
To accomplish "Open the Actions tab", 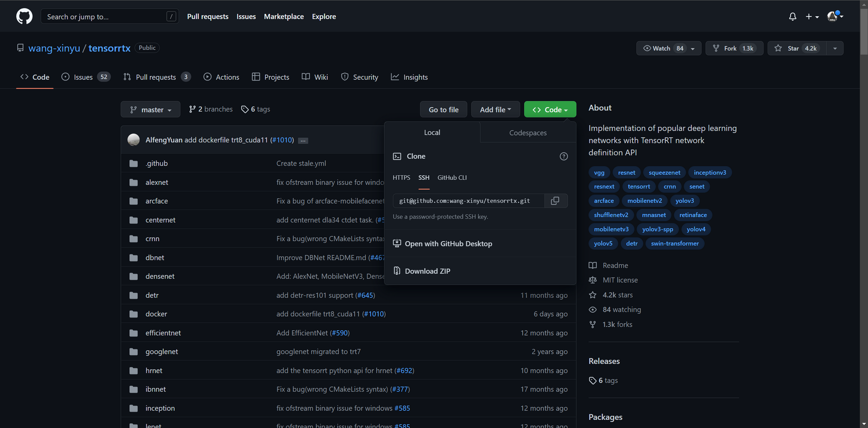I will [x=222, y=77].
